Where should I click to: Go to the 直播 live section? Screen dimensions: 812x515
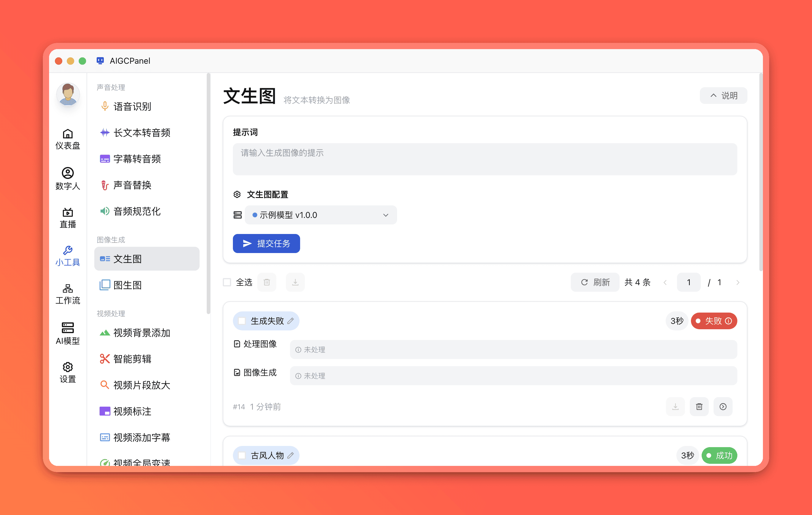coord(68,218)
